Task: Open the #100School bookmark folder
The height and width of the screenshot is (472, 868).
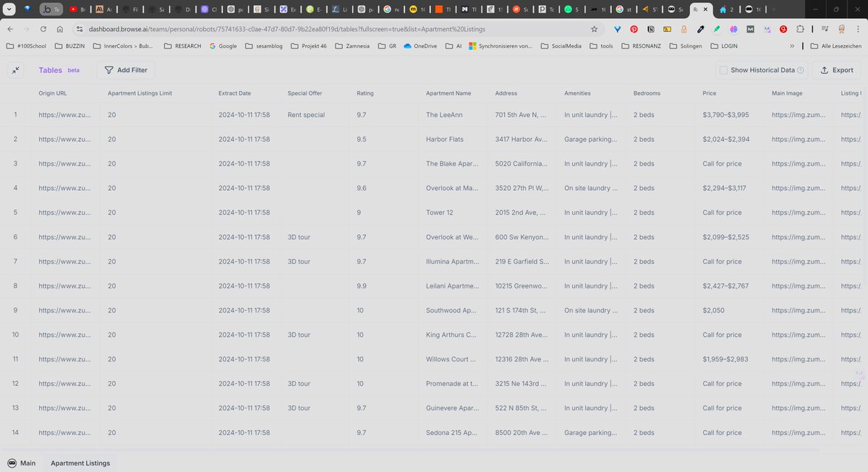Action: click(26, 46)
